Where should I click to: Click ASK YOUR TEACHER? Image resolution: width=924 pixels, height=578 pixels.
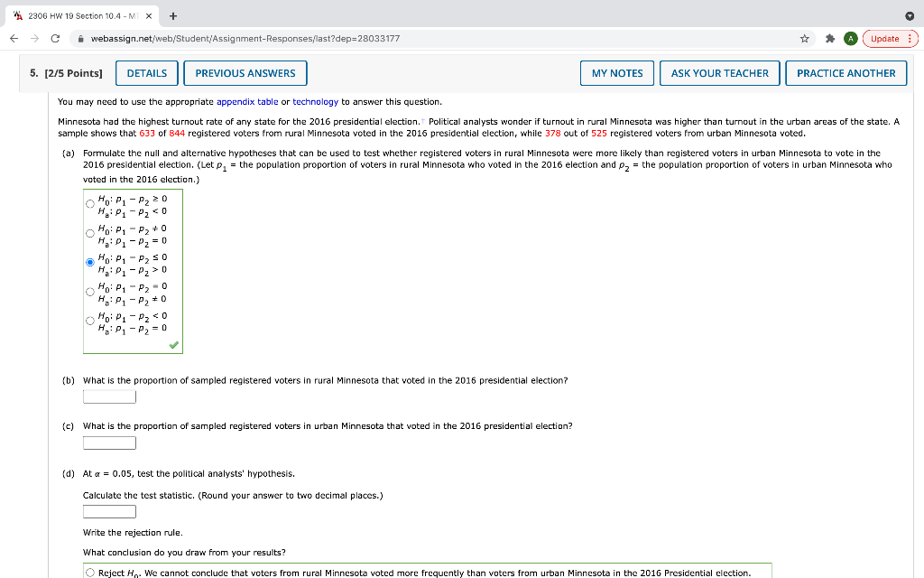(719, 73)
